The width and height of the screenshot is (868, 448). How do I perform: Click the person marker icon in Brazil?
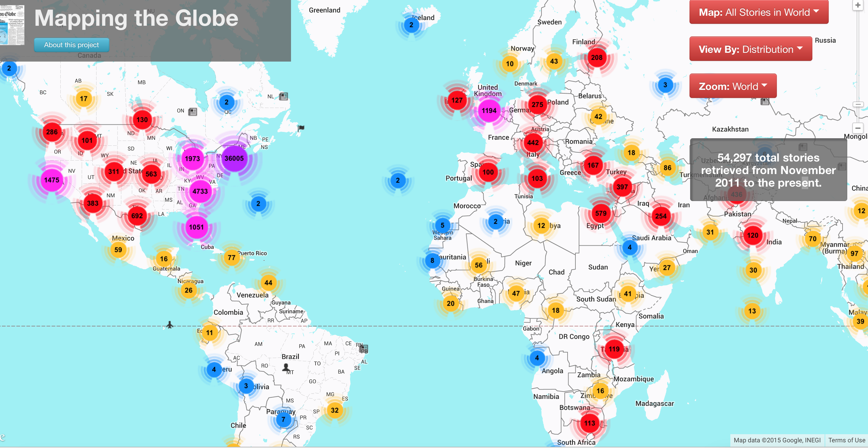tap(286, 367)
